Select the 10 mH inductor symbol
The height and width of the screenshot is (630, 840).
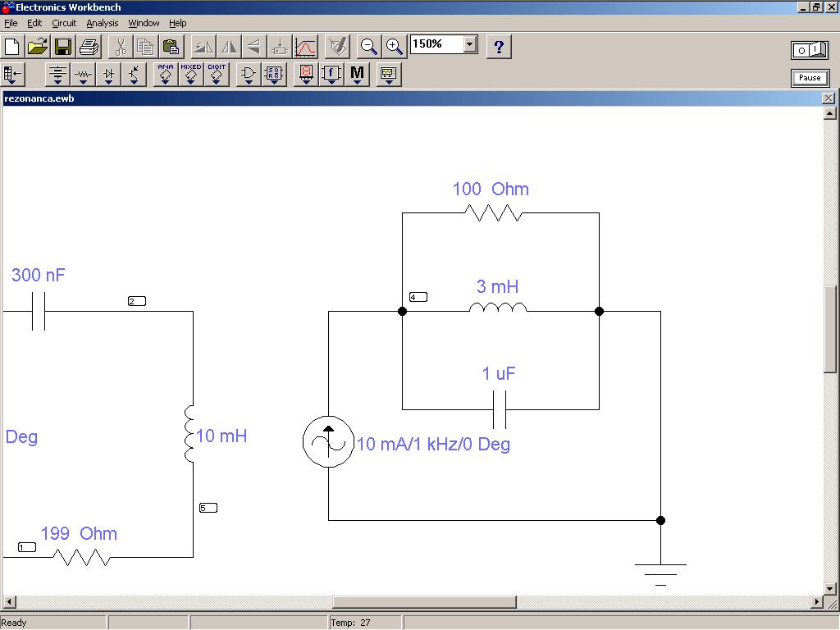(x=190, y=434)
